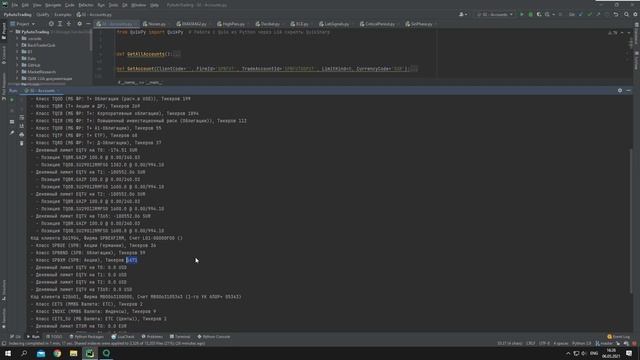
Task: Click the Run console vertical scrollbar
Action: [x=631, y=220]
